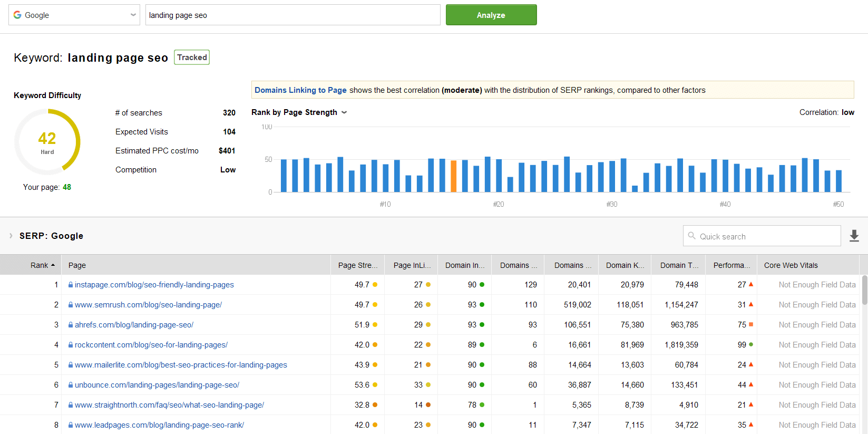Click the green Domain InLink dot for semrush row
This screenshot has height=434, width=868.
(x=482, y=305)
